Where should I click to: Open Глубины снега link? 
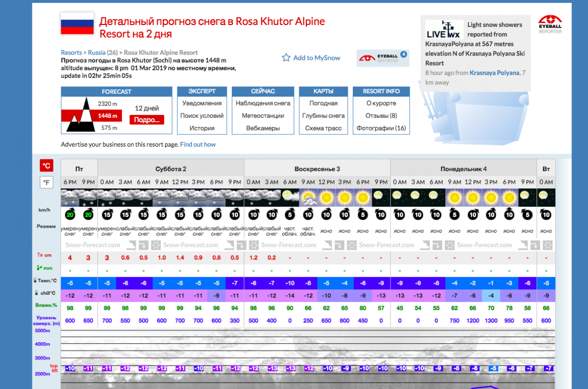coord(323,116)
